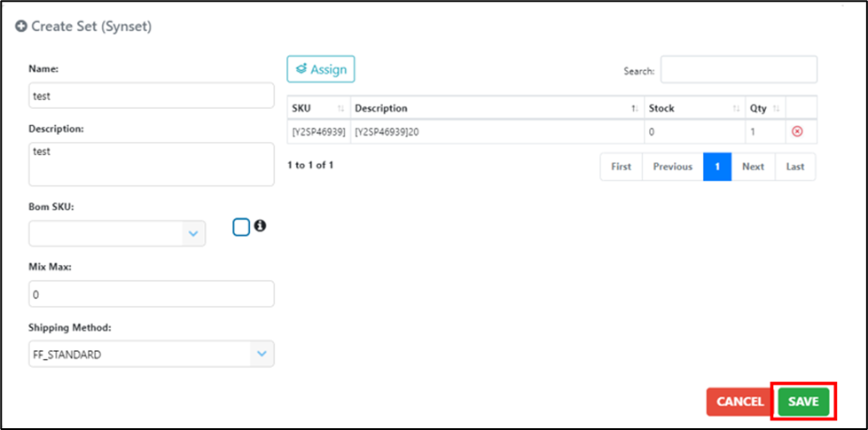Jump to the Last page of results
This screenshot has width=868, height=430.
(x=795, y=167)
